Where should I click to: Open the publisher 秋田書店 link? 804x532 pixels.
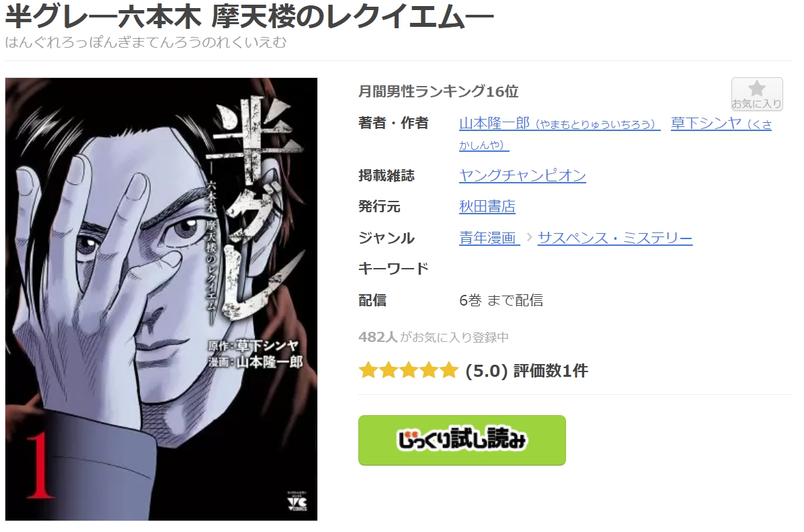[x=487, y=206]
